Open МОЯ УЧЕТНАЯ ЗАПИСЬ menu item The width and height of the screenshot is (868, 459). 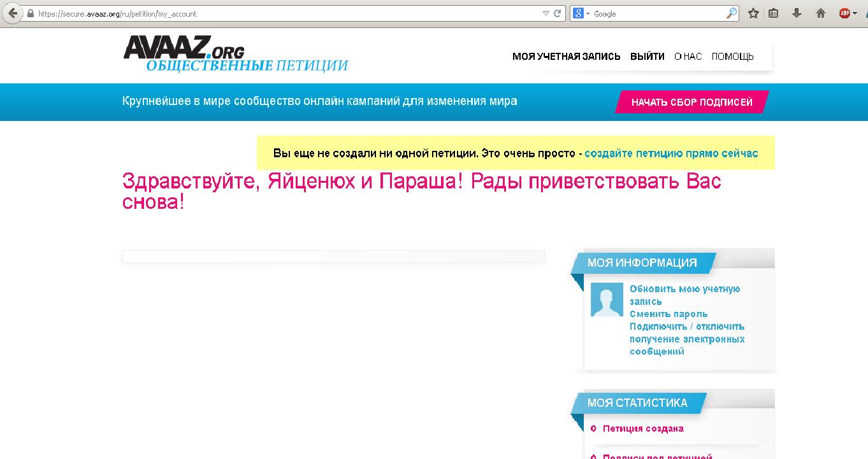566,57
